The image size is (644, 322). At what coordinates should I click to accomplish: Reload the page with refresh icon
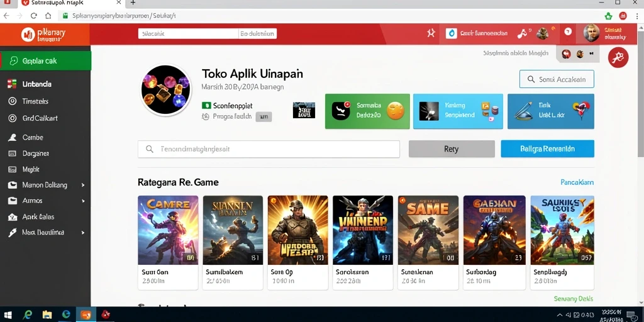(x=34, y=16)
